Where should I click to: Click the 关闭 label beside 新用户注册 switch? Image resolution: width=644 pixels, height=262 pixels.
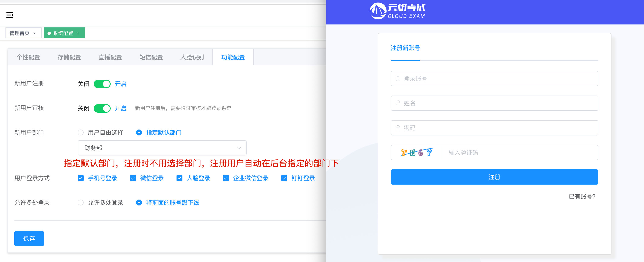tap(83, 84)
